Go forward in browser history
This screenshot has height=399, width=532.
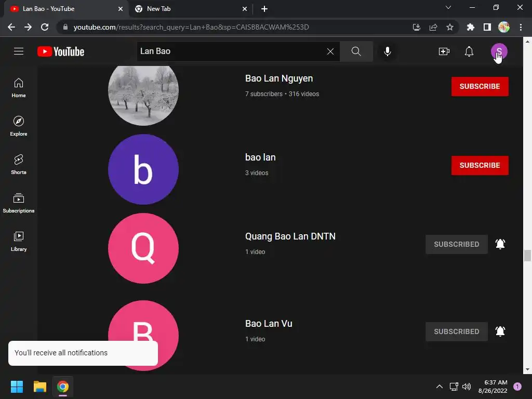pos(28,27)
